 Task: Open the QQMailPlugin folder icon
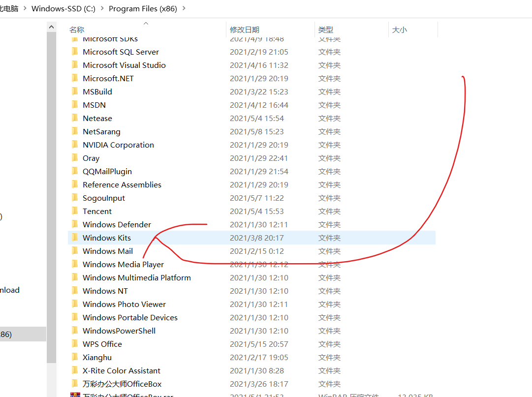74,171
